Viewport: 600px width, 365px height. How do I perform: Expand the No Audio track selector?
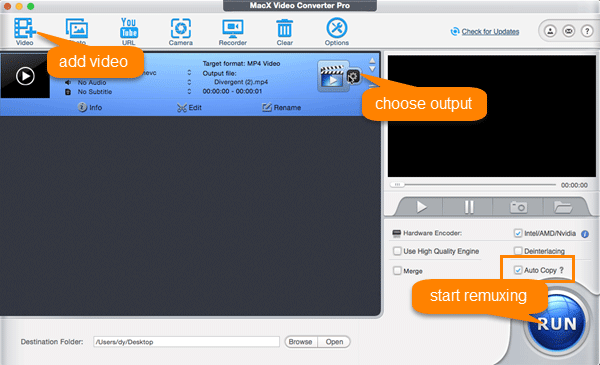tap(189, 82)
